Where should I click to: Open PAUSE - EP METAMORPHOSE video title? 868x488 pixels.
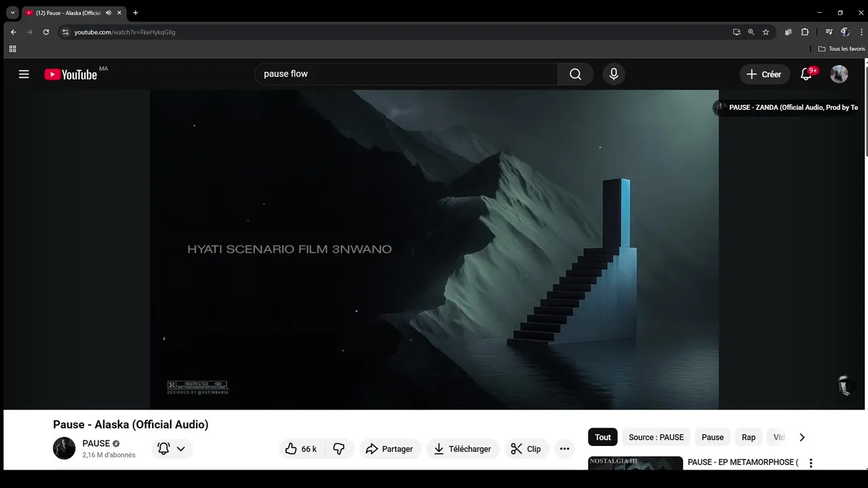pos(743,462)
